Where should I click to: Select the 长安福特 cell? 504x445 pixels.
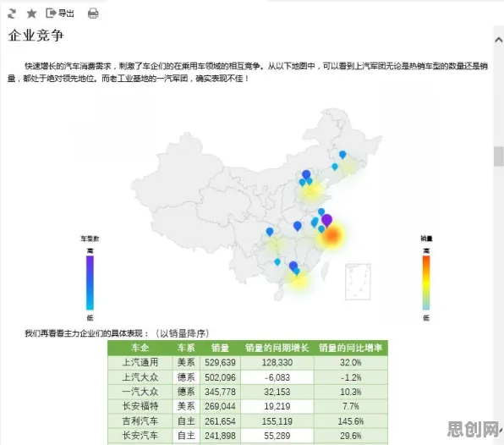140,406
